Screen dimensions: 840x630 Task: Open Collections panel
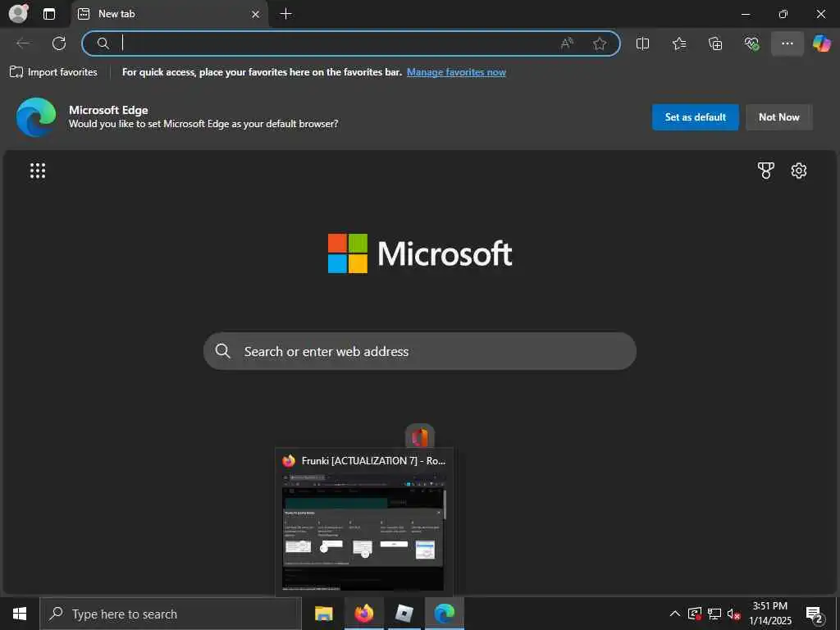[x=715, y=43]
